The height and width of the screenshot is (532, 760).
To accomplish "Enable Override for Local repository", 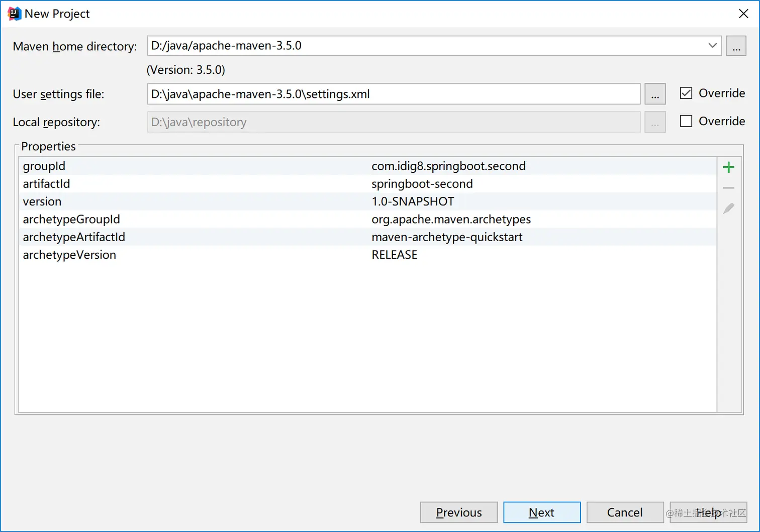I will click(686, 121).
